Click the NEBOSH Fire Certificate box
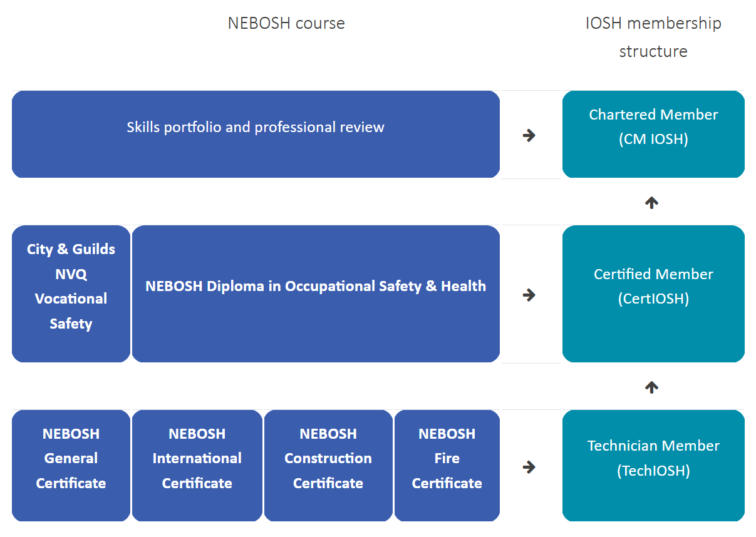Image resolution: width=756 pixels, height=537 pixels. tap(447, 466)
